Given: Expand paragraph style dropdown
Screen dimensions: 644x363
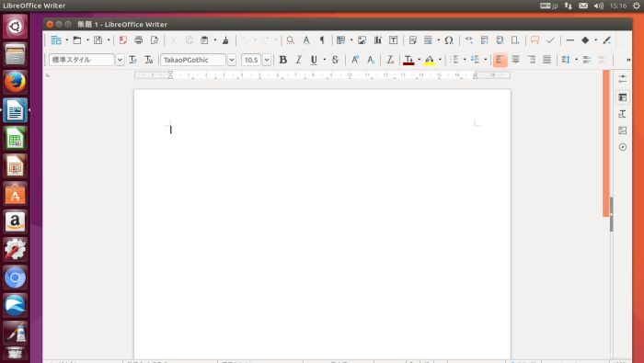Looking at the screenshot, I should [120, 60].
